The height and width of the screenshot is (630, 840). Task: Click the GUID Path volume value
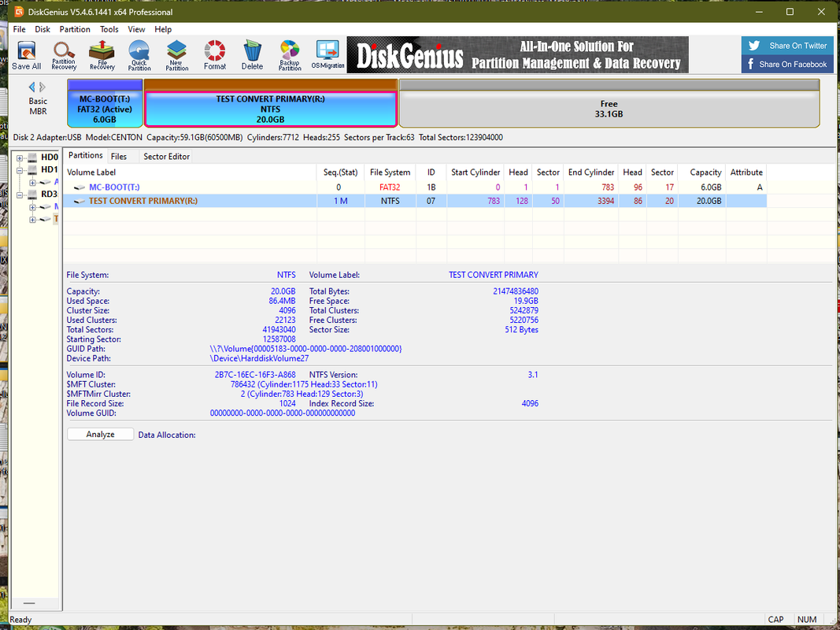[306, 349]
